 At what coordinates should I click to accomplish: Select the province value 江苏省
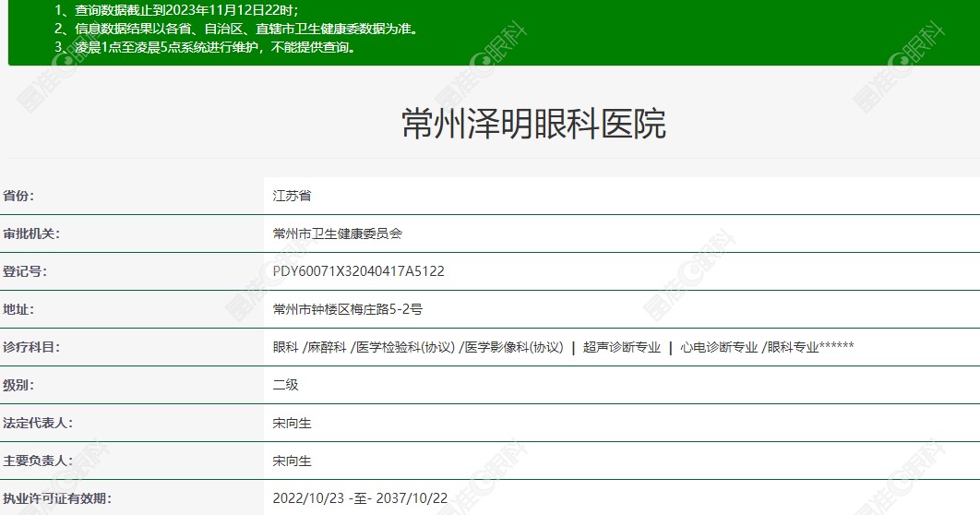pos(292,196)
